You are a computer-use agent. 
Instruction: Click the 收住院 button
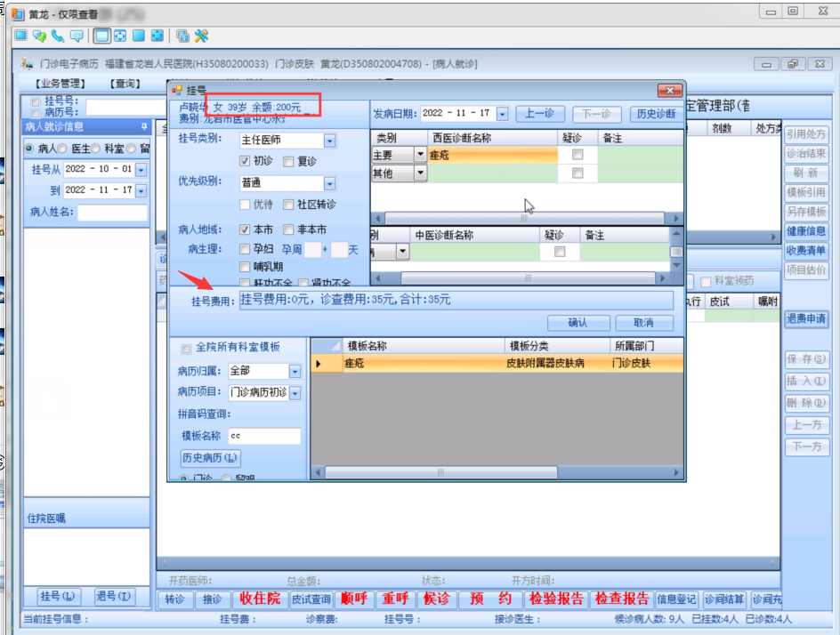pos(260,599)
